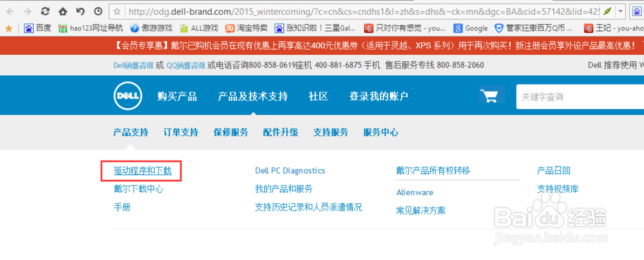Select the 服务中心 tab
Screen dimensions: 644x260
point(381,132)
